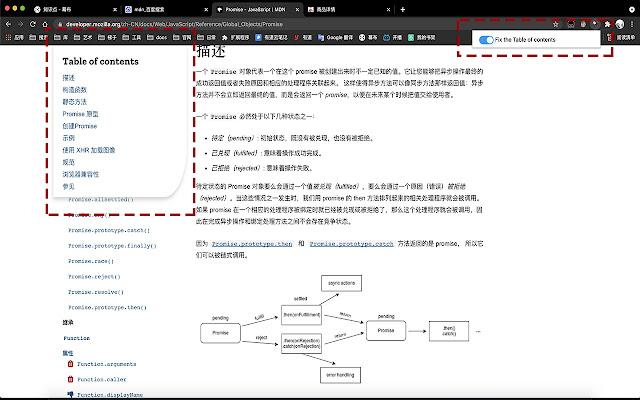Jump to 创建Promise in Table of contents

coord(80,126)
